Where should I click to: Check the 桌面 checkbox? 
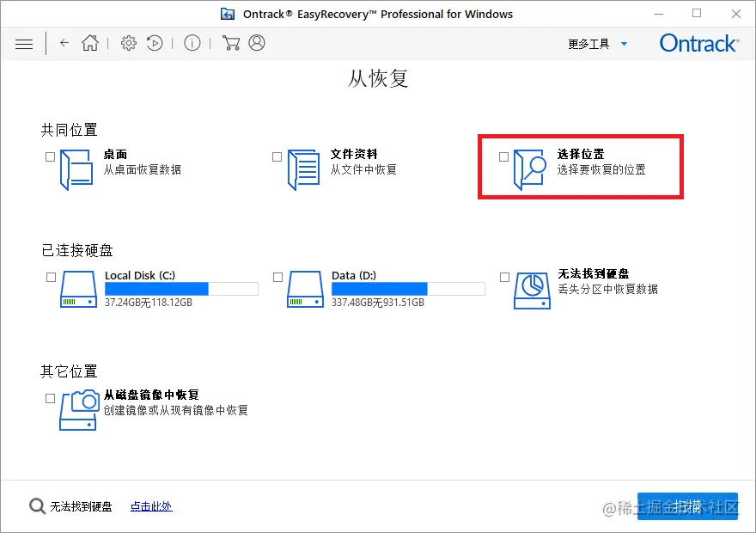50,156
